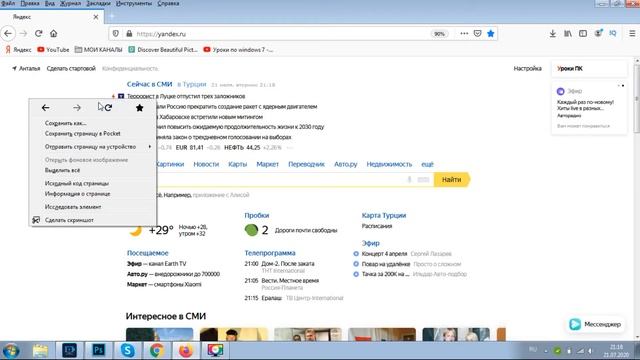Open the Новости service link

click(206, 164)
